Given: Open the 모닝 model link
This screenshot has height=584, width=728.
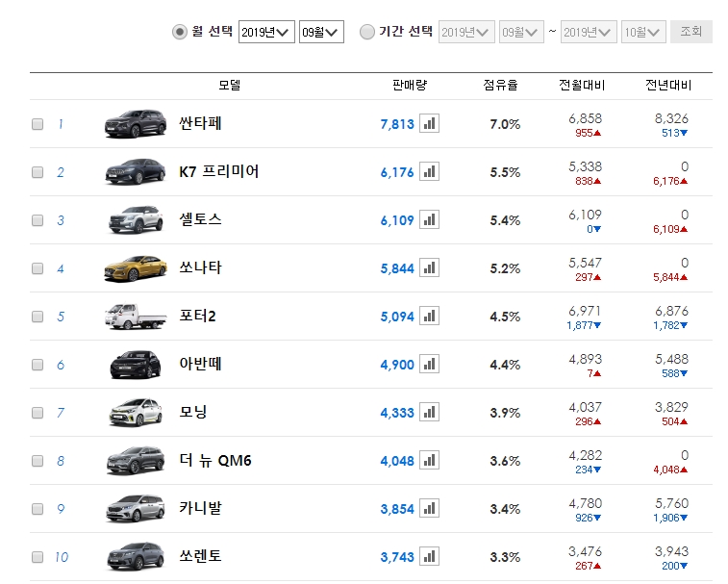Looking at the screenshot, I should click(x=193, y=412).
